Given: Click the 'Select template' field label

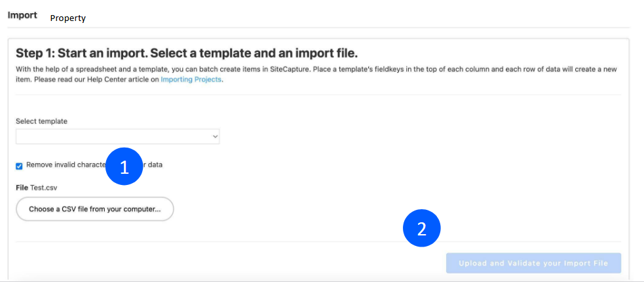Looking at the screenshot, I should click(41, 121).
